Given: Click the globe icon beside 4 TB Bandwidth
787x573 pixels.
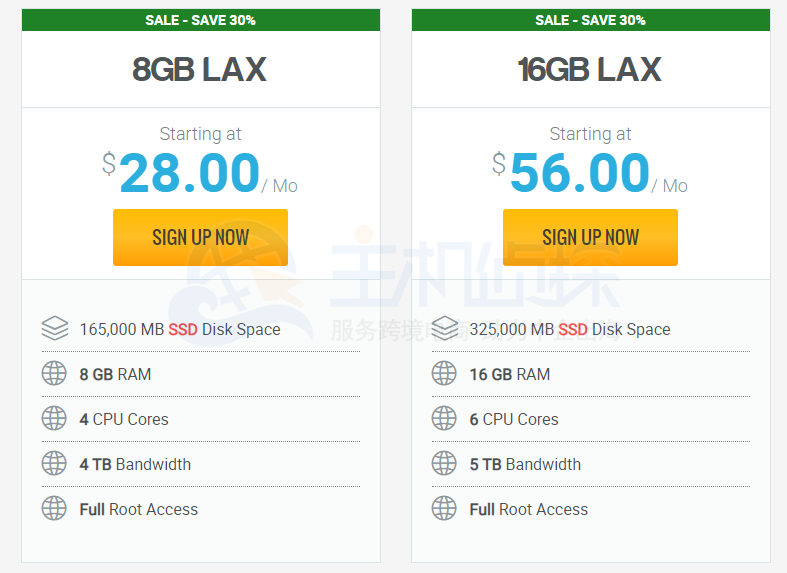Looking at the screenshot, I should [54, 464].
